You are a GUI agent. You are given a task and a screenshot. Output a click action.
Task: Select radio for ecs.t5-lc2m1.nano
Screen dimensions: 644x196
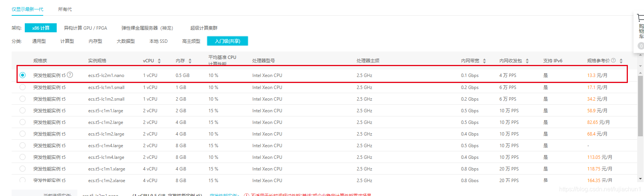[x=23, y=75]
